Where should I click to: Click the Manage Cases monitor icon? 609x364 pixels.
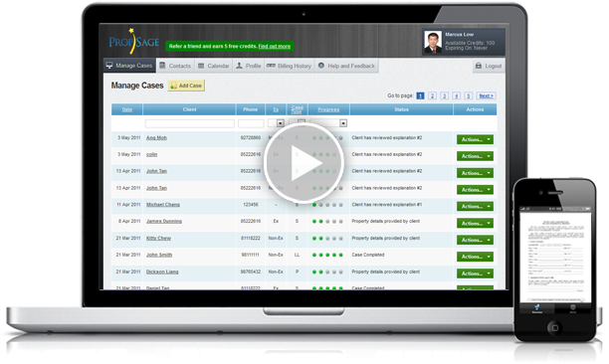pyautogui.click(x=109, y=66)
